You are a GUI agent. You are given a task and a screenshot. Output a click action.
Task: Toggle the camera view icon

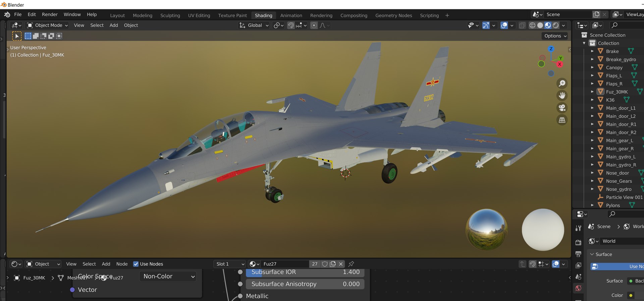pos(562,108)
